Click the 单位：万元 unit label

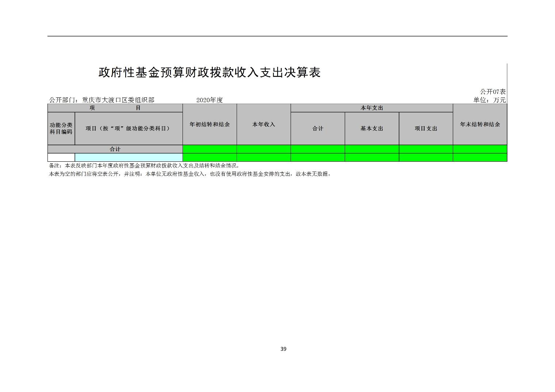(x=489, y=100)
